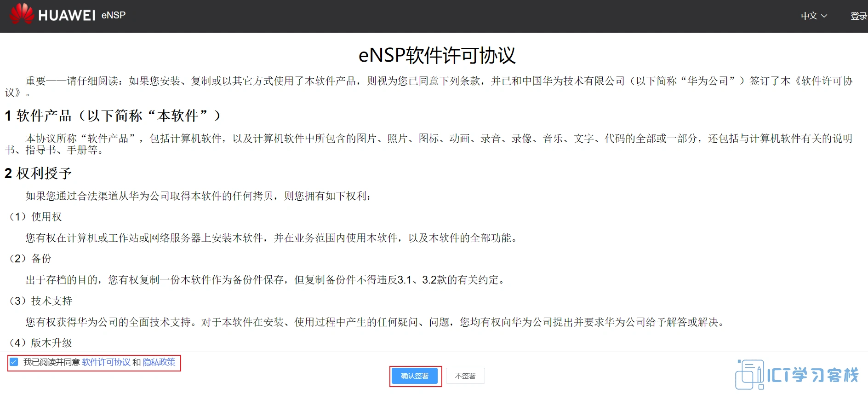868x400 pixels.
Task: Click the line 您有权获得华为公司的全面技术支持
Action: tap(376, 322)
